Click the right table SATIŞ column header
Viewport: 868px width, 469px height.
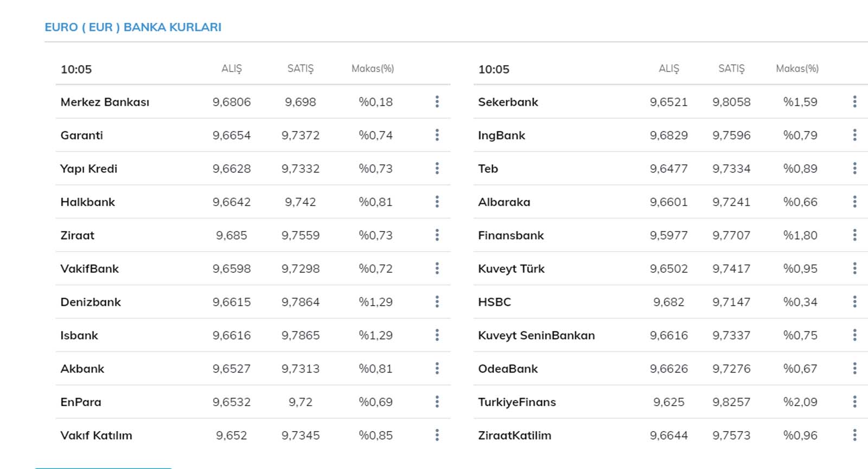tap(731, 69)
